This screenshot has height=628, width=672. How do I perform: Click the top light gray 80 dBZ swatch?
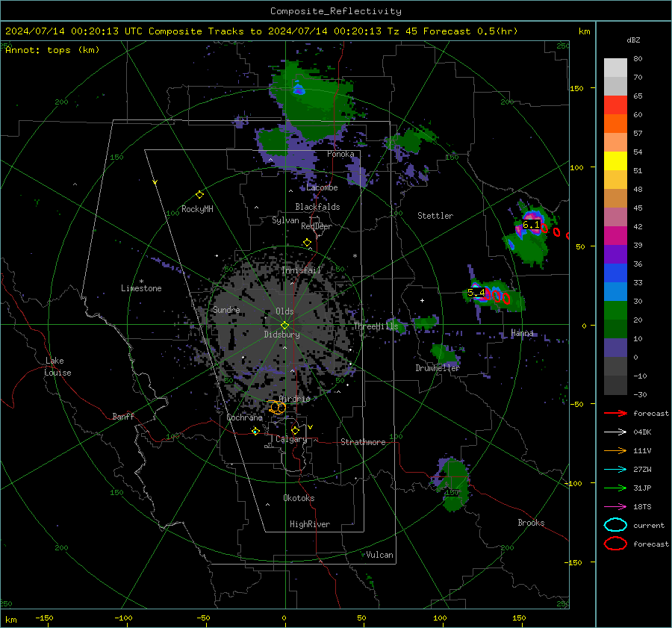tap(615, 68)
